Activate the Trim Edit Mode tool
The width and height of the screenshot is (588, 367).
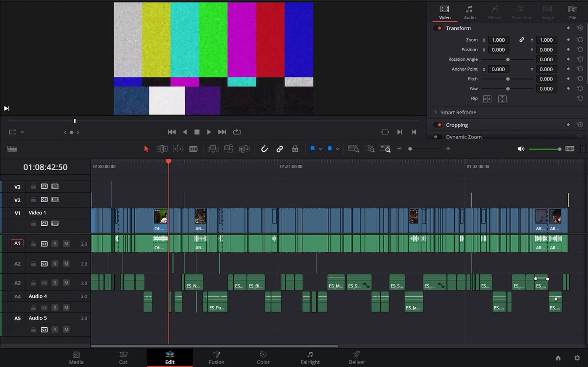162,149
